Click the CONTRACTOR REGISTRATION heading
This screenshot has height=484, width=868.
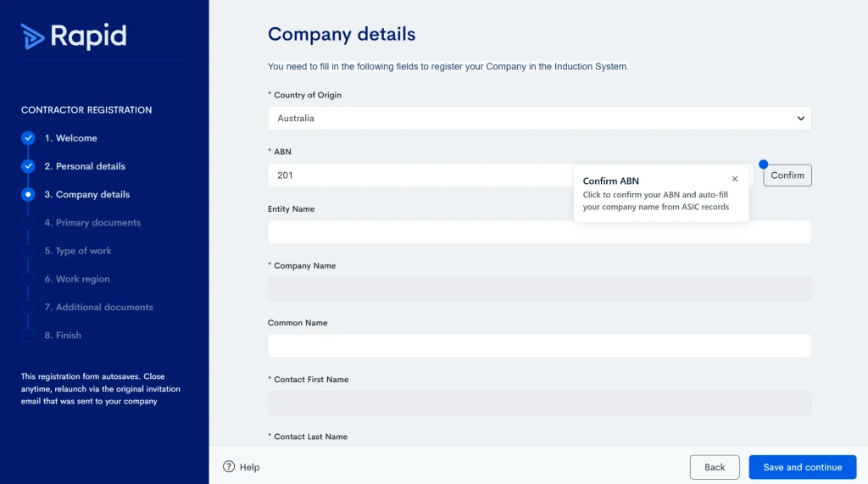[86, 109]
